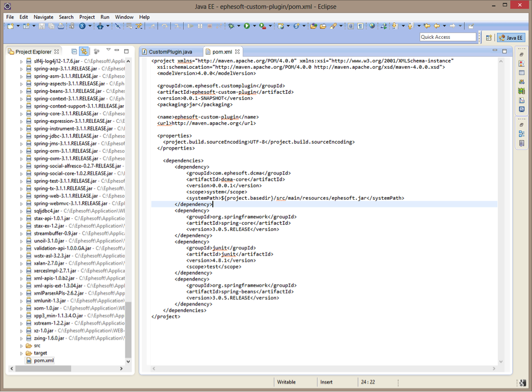Expand spring-core-3.1.1.RELEASE.jar node
This screenshot has height=392, width=532.
click(21, 114)
